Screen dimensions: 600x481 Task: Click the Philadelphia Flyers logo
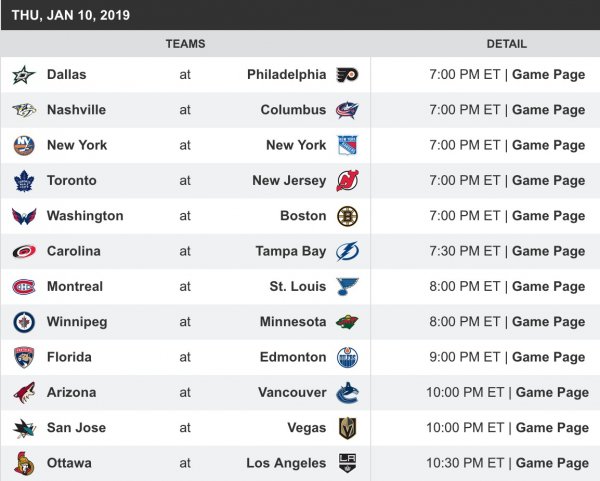click(347, 75)
